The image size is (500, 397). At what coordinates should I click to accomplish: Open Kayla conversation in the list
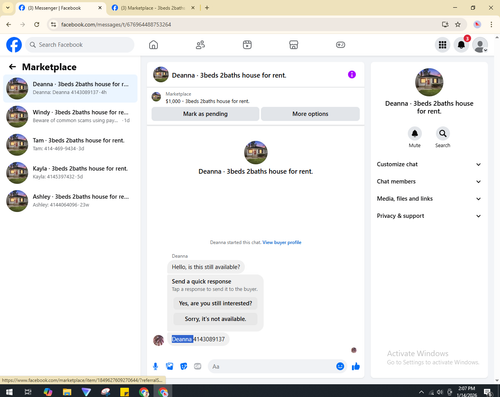[x=70, y=173]
